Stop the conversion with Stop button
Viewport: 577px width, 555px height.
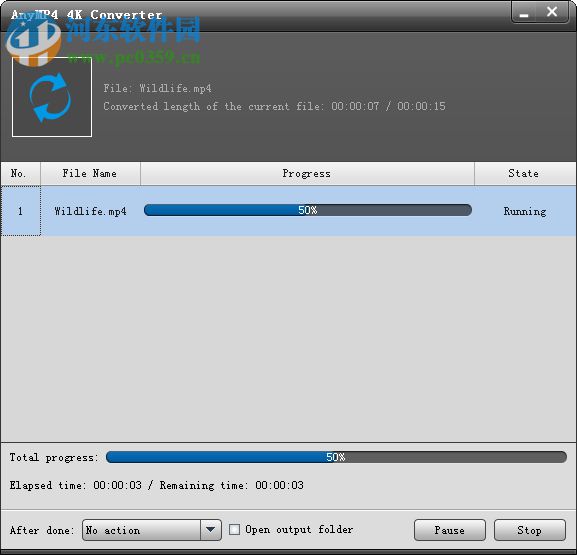coord(530,530)
